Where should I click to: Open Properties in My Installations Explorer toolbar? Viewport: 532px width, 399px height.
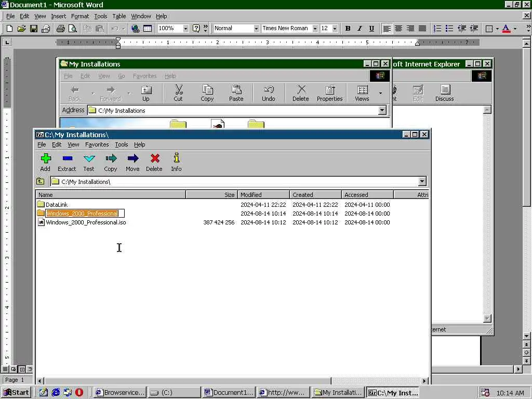click(329, 93)
